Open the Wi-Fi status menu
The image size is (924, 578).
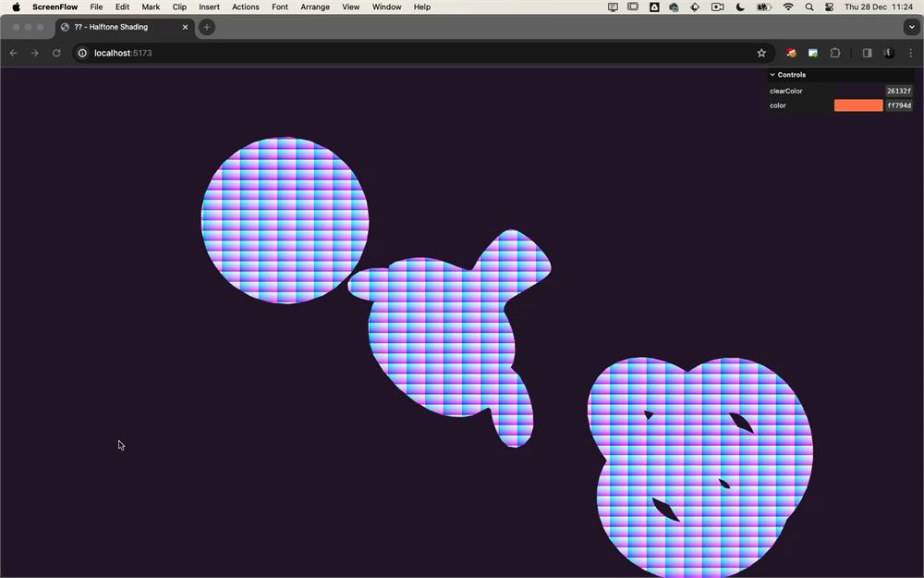(788, 7)
